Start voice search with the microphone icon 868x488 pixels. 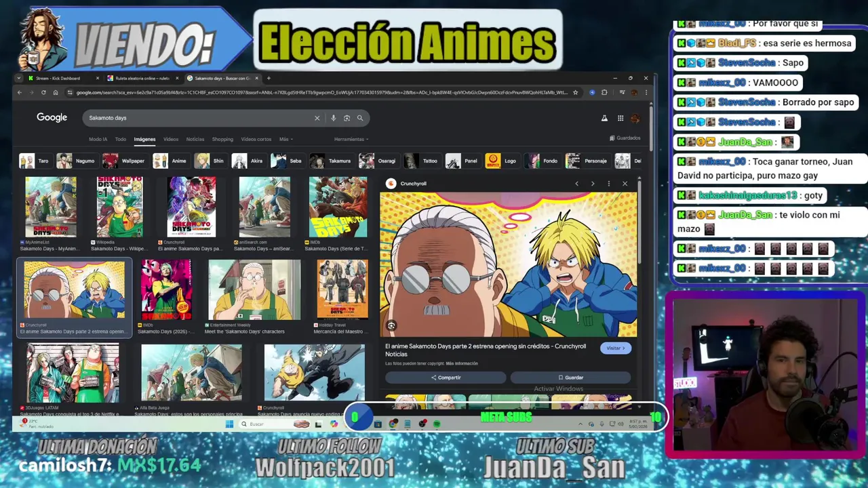coord(333,118)
